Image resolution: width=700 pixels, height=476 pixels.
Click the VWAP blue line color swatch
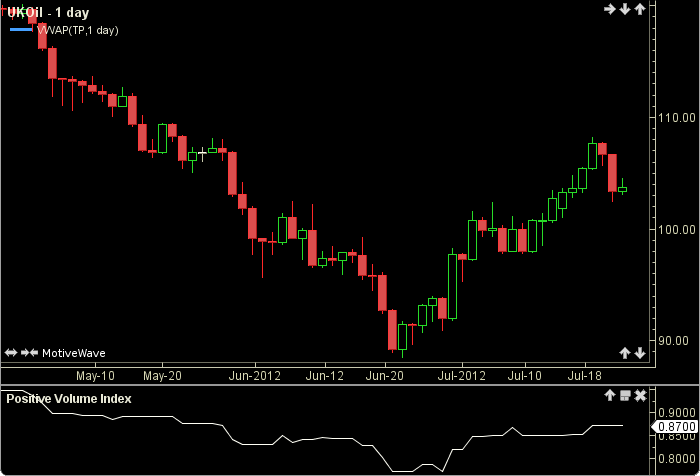tap(21, 30)
